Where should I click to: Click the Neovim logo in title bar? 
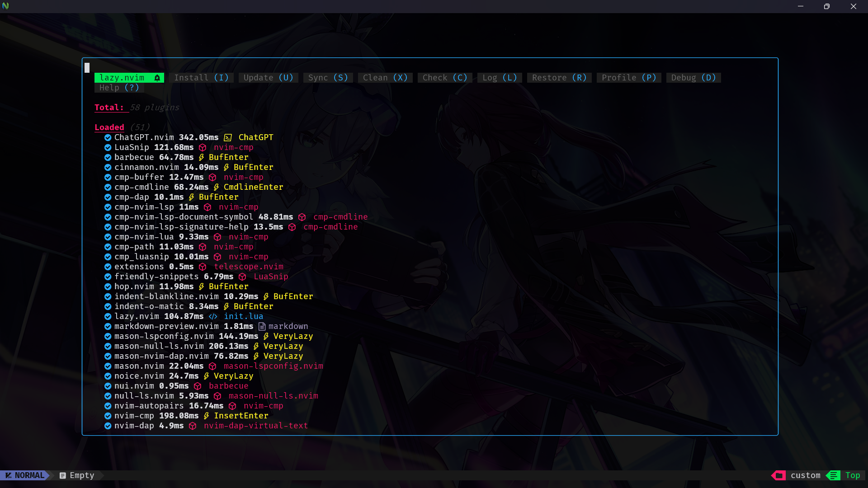point(5,6)
